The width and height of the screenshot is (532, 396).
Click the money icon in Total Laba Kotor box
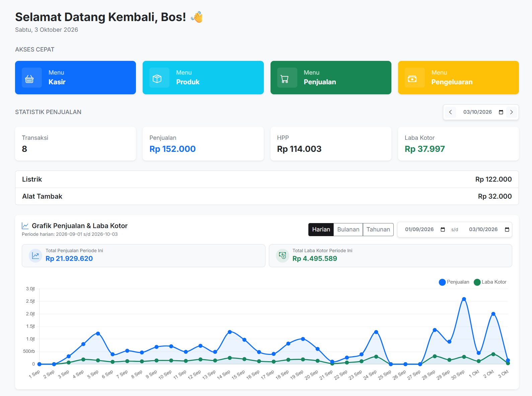[283, 256]
